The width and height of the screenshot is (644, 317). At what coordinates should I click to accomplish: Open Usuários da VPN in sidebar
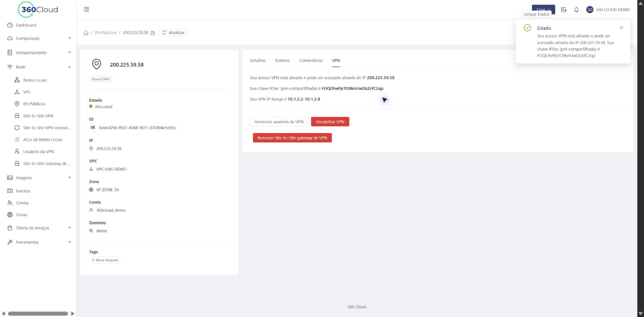pos(38,152)
